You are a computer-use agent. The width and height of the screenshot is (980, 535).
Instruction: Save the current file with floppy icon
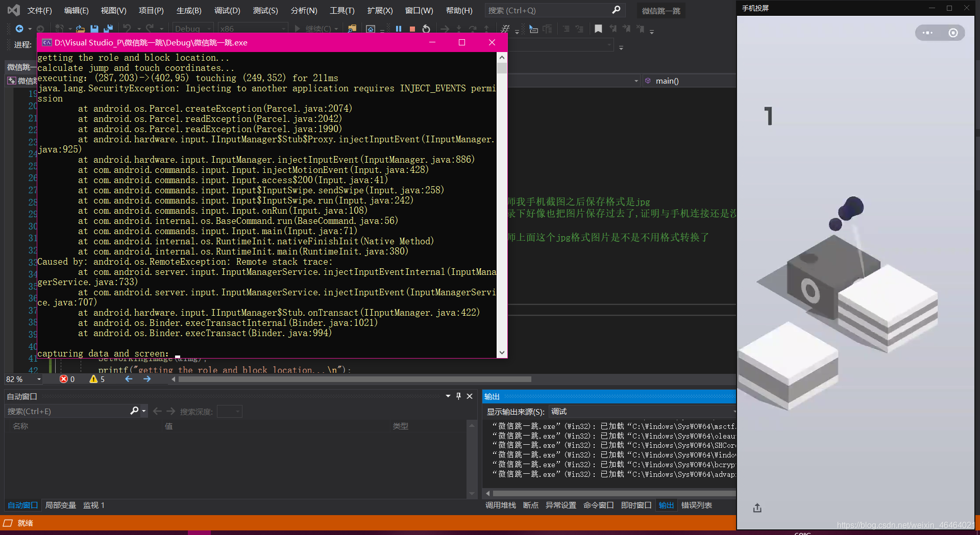(x=94, y=29)
